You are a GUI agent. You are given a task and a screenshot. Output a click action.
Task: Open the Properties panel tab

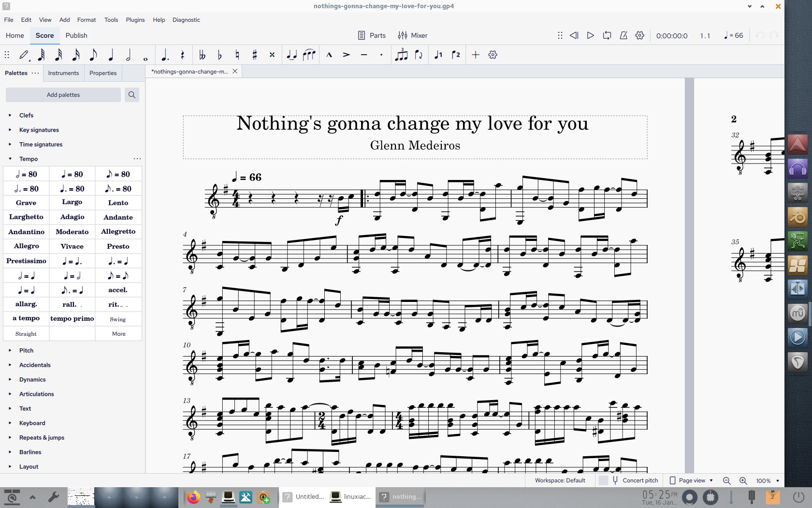[x=103, y=73]
